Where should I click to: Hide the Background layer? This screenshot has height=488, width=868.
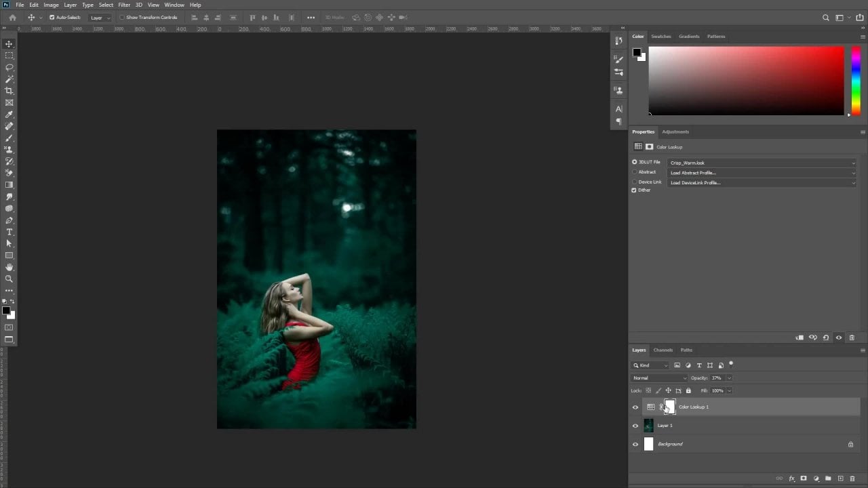click(635, 444)
